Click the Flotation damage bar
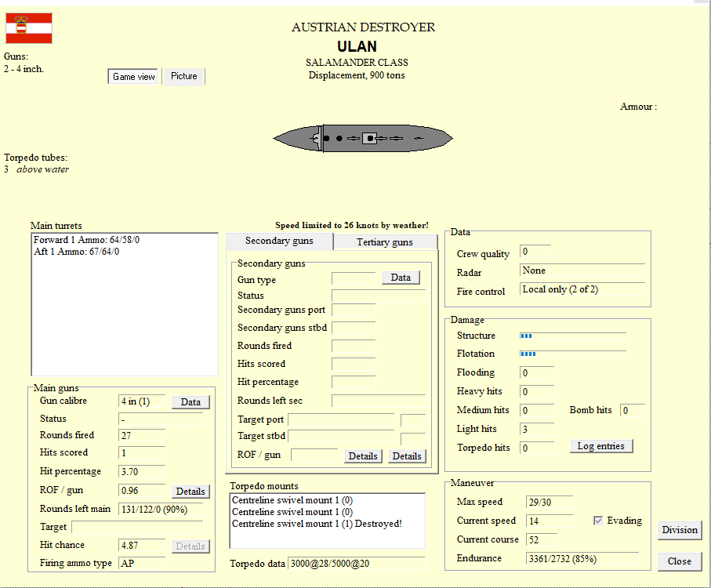The image size is (711, 588). 573,354
